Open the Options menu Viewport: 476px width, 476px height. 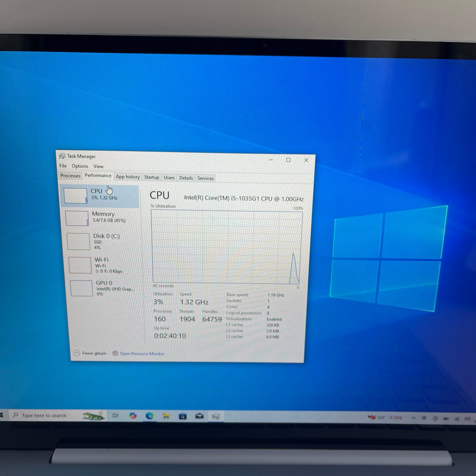point(80,166)
